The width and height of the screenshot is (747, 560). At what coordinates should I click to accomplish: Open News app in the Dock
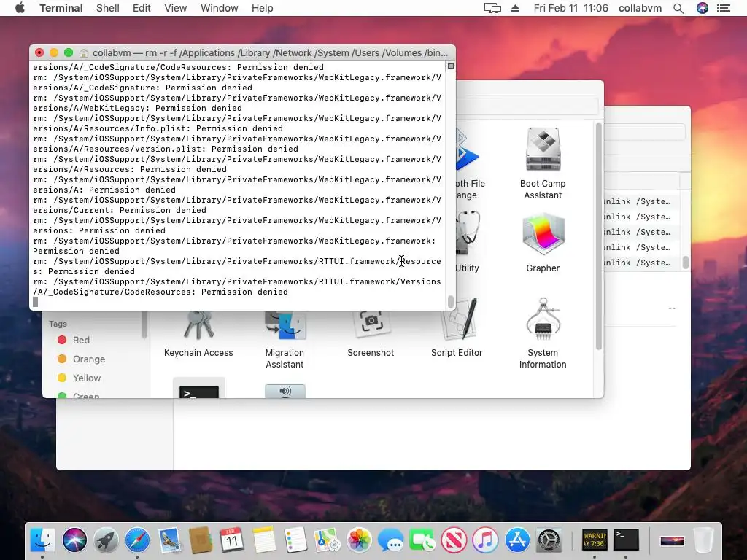tap(454, 540)
